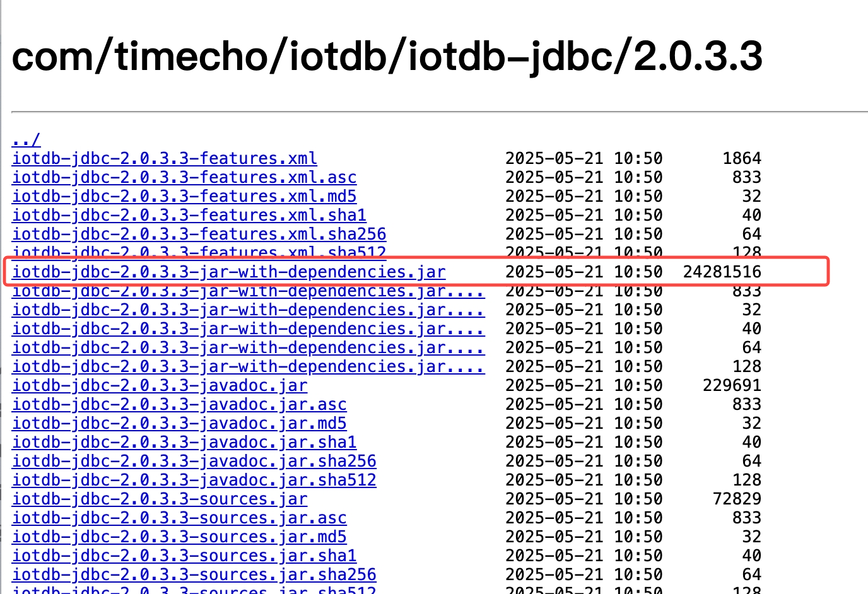The height and width of the screenshot is (594, 868).
Task: Open the javadoc.jar.asc signature link
Action: click(x=179, y=404)
